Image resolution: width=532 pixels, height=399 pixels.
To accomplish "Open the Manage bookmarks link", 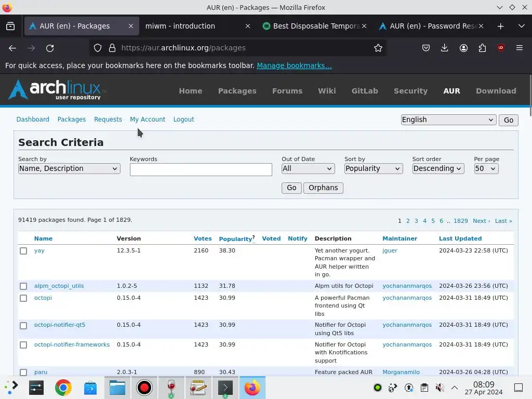I will click(x=294, y=65).
